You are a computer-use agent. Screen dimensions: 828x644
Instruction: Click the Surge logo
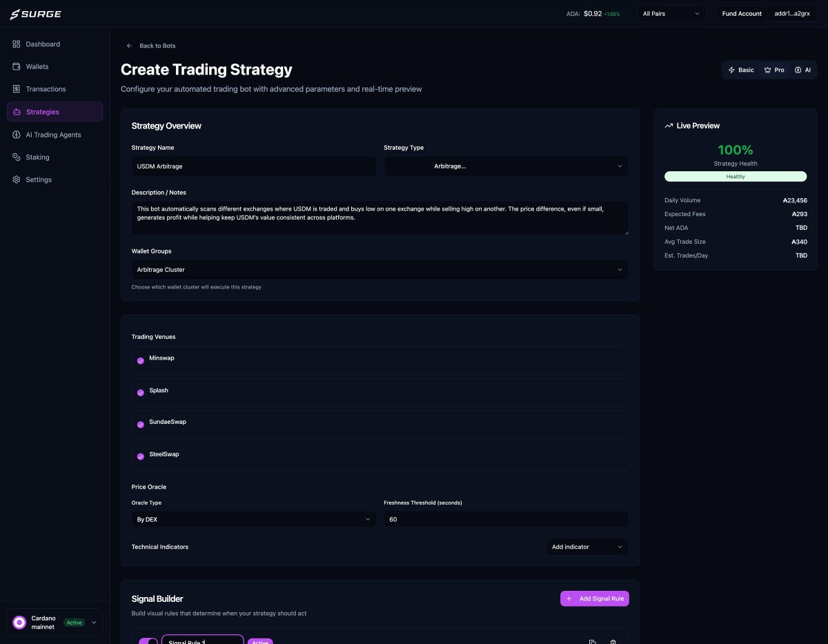(x=35, y=14)
